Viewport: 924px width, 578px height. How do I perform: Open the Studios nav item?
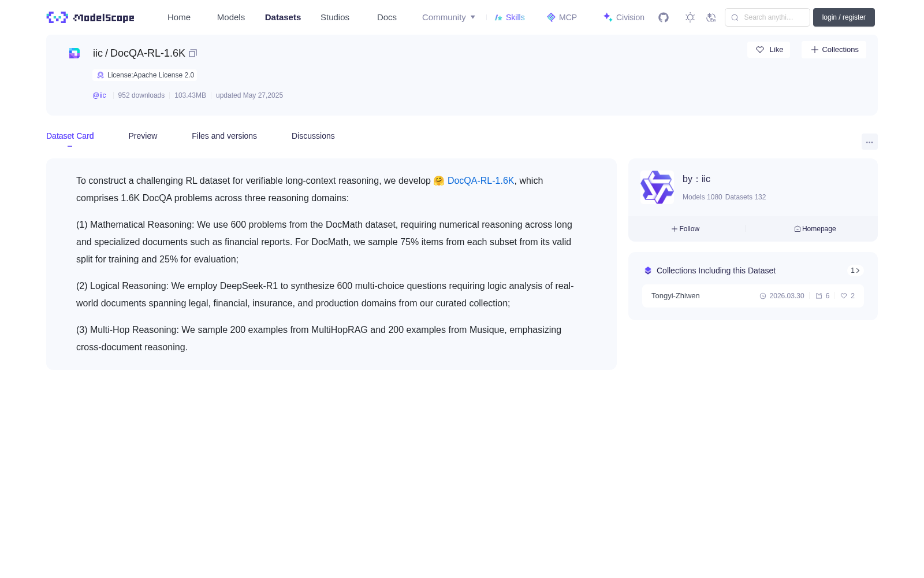(335, 17)
